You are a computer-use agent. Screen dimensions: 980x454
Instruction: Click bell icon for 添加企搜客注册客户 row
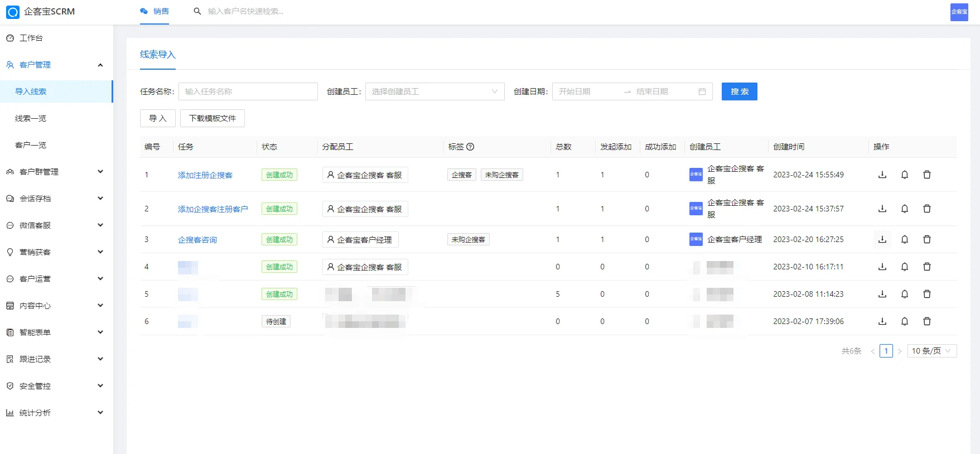pos(905,209)
